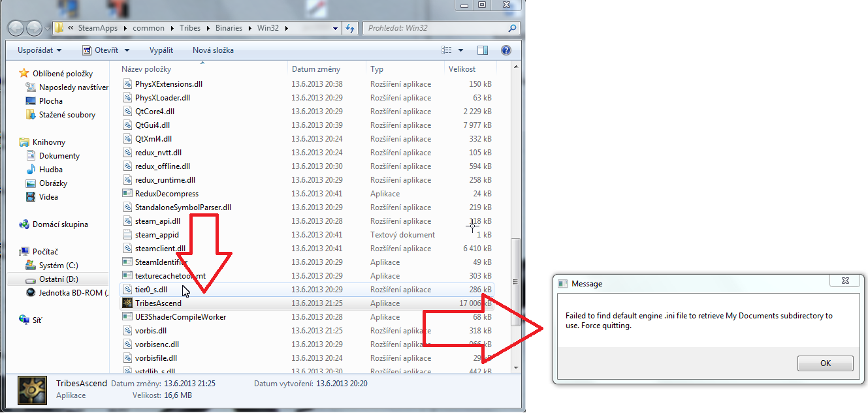Select the Ostatní (D:) drive

(53, 279)
